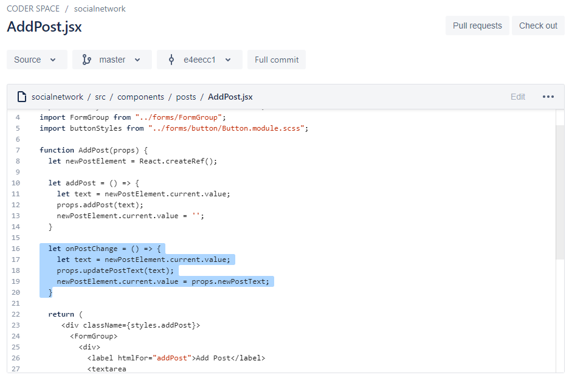Click the commit icon next to e4eecc1
This screenshot has width=569, height=392.
pos(171,60)
